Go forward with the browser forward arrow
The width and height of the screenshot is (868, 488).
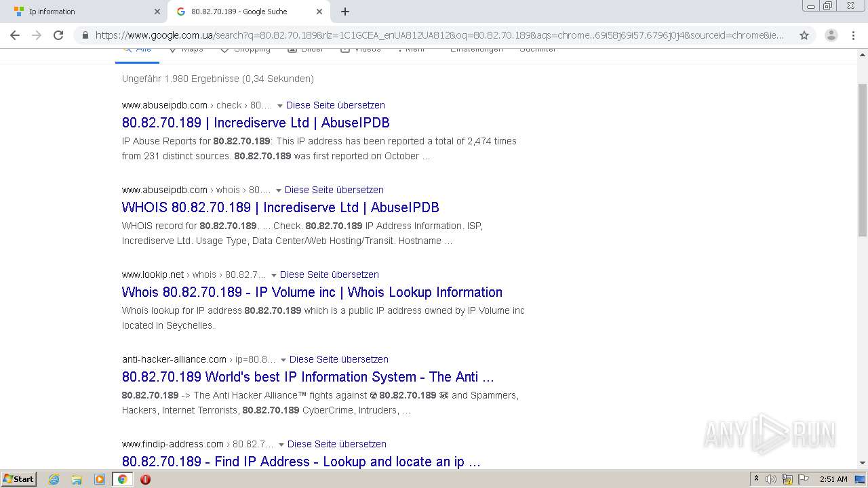point(37,35)
